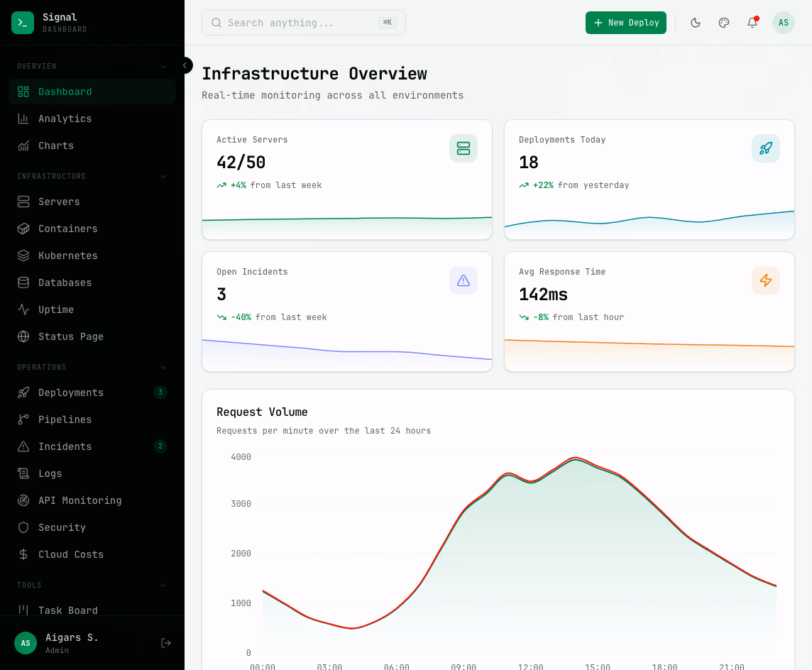Screen dimensions: 812x670
Task: Click the Logs icon in the sidebar
Action: pos(23,473)
